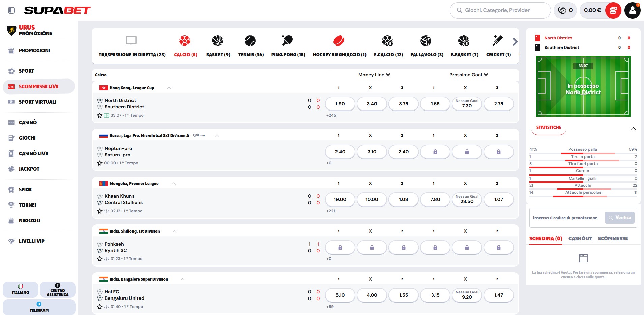The height and width of the screenshot is (315, 644).
Task: Switch to the Cashout tab
Action: [580, 239]
